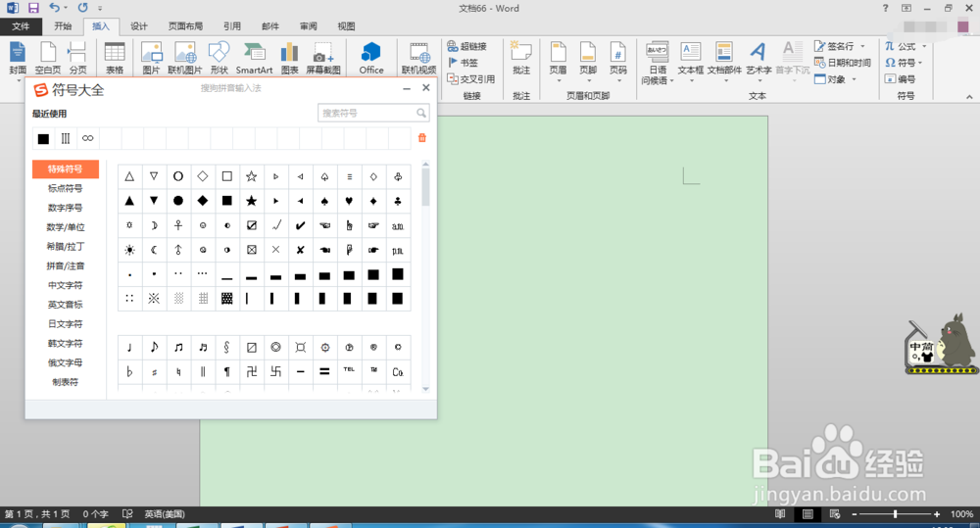Clear recently used symbols with trash icon
This screenshot has height=528, width=980.
click(x=421, y=138)
